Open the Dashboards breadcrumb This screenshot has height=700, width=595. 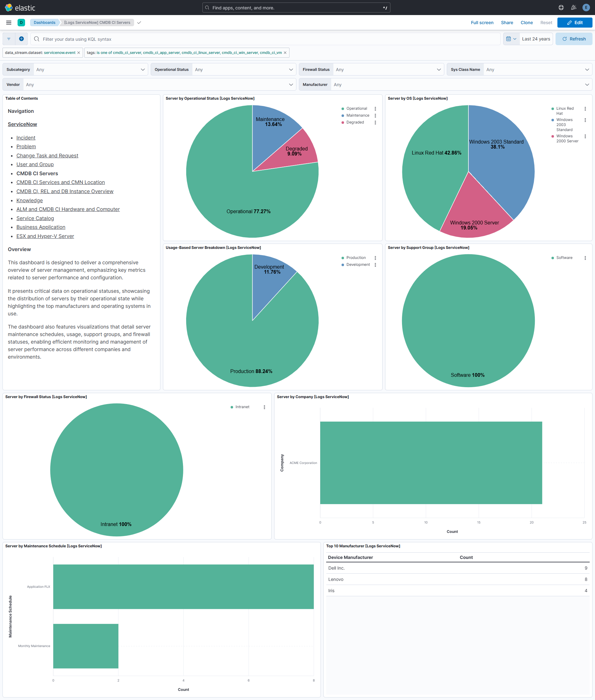coord(44,22)
